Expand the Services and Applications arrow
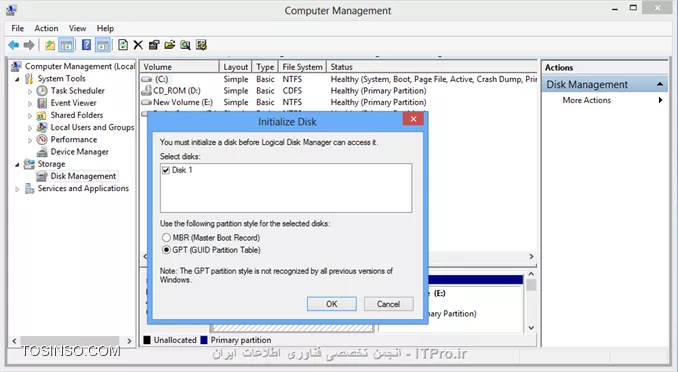 pyautogui.click(x=17, y=189)
